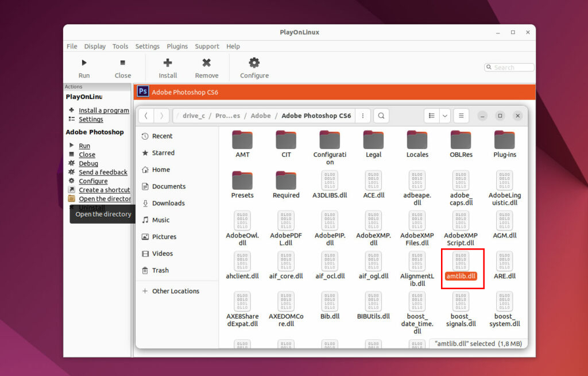The height and width of the screenshot is (376, 588).
Task: Open the Plugins menu
Action: pyautogui.click(x=177, y=47)
